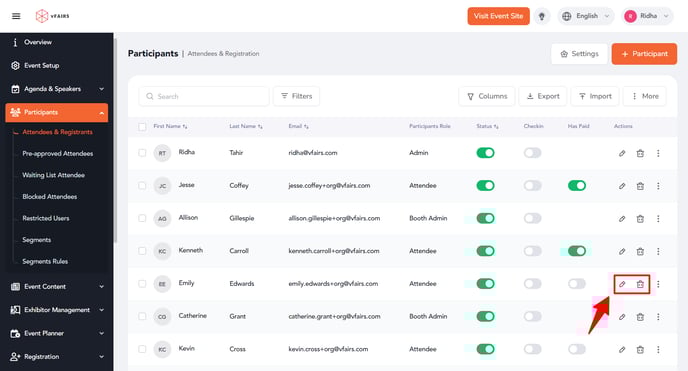Click pencil icon in Catherine Grant row
Screen dimensions: 688x371
(x=622, y=317)
